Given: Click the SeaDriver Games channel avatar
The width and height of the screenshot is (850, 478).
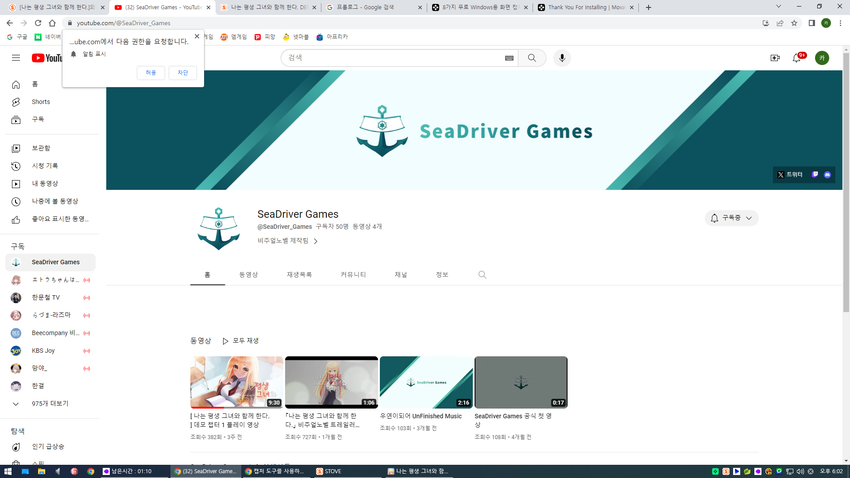Looking at the screenshot, I should point(218,229).
